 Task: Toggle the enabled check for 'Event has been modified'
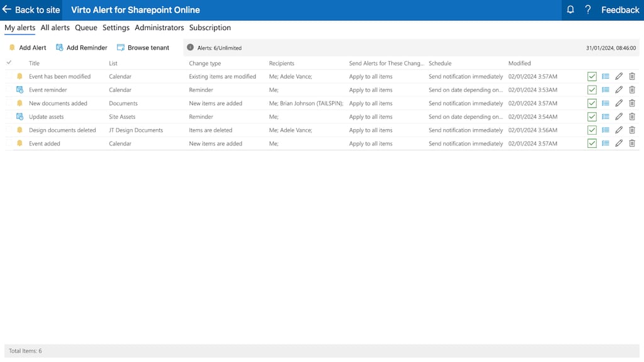pos(592,77)
